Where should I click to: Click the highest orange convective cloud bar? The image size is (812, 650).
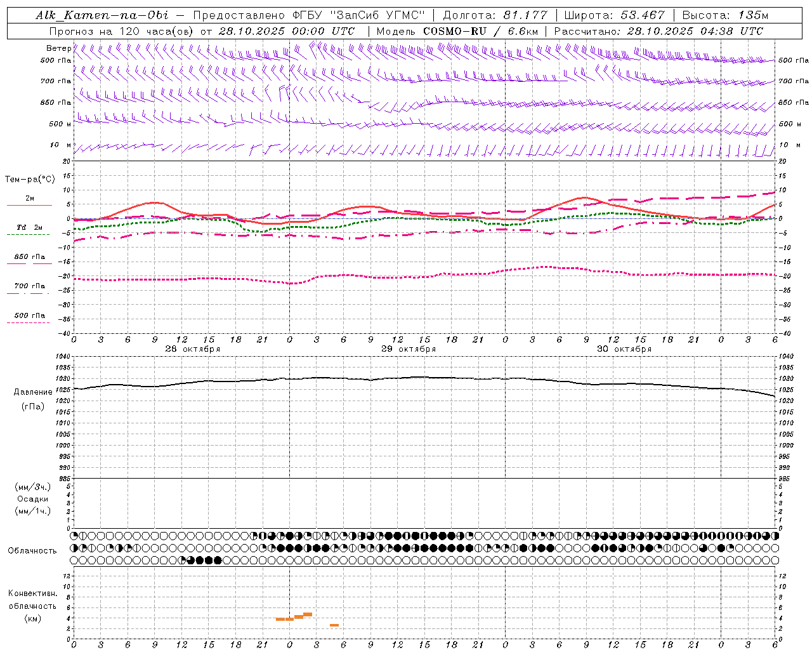coord(308,614)
